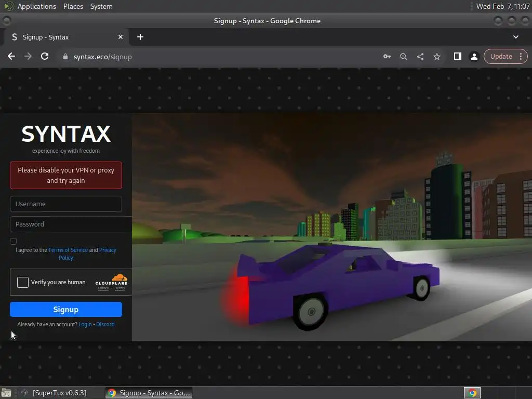Image resolution: width=532 pixels, height=399 pixels.
Task: Click the zoom magnifier icon in the address bar
Action: click(403, 57)
